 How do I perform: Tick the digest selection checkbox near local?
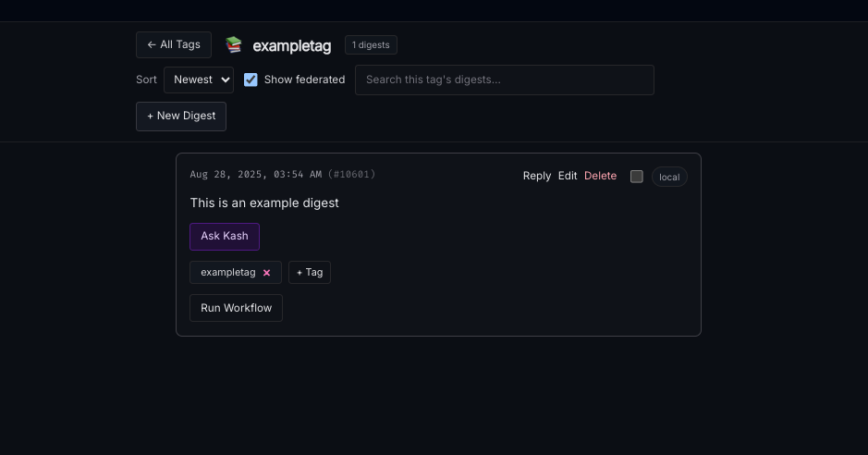pyautogui.click(x=637, y=177)
